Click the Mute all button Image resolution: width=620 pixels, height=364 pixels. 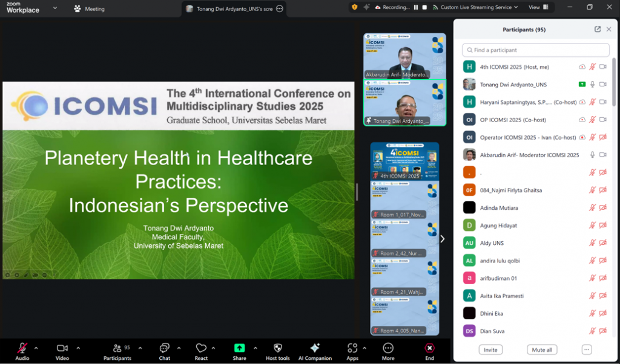click(x=542, y=349)
